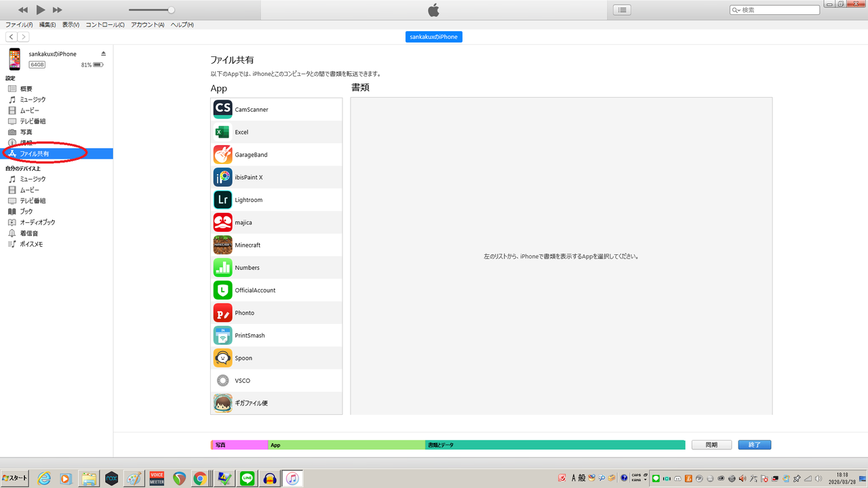This screenshot has height=488, width=868.
Task: Select Numbers app in list
Action: click(x=277, y=268)
